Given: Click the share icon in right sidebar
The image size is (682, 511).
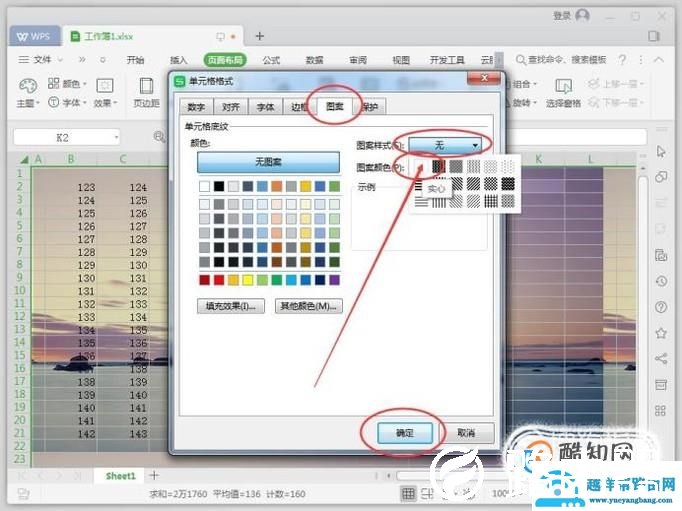Looking at the screenshot, I should click(661, 359).
